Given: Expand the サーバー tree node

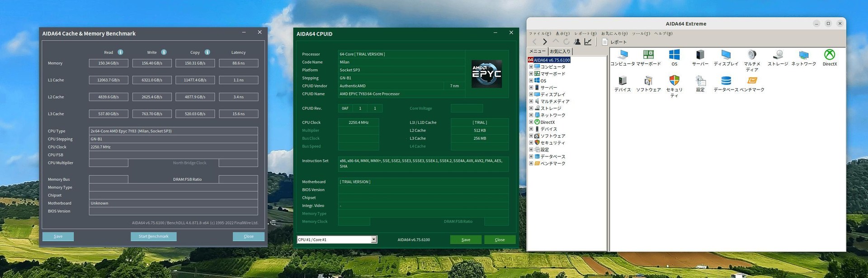Looking at the screenshot, I should 531,88.
